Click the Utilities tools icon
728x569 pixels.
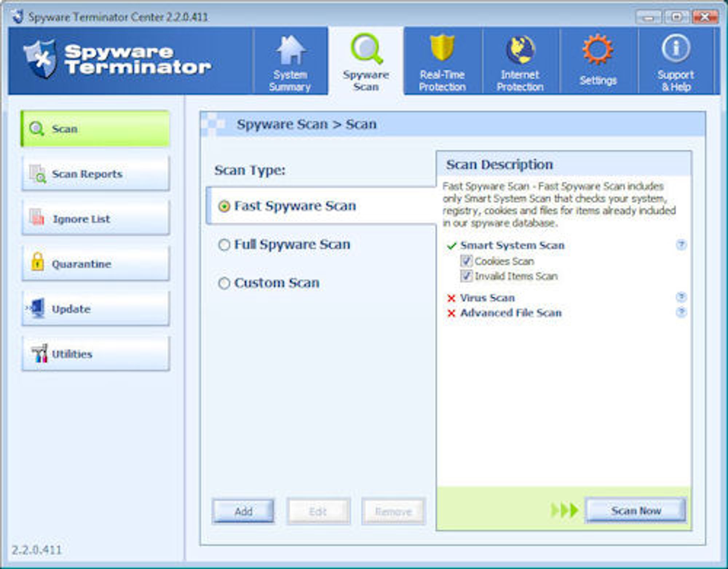(39, 353)
